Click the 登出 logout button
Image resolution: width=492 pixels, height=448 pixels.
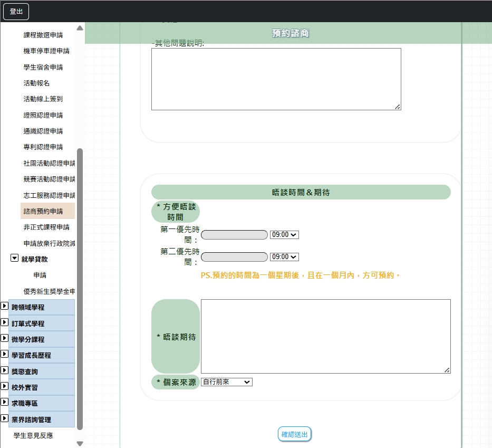pyautogui.click(x=16, y=11)
